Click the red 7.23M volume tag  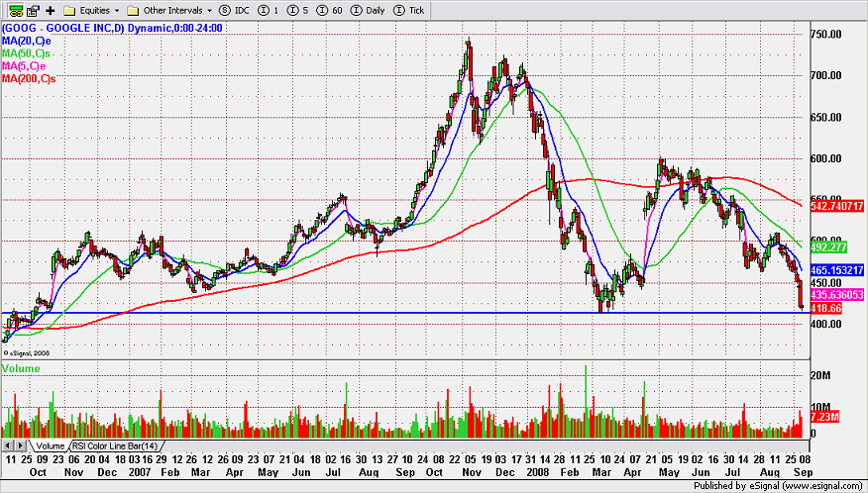[826, 416]
